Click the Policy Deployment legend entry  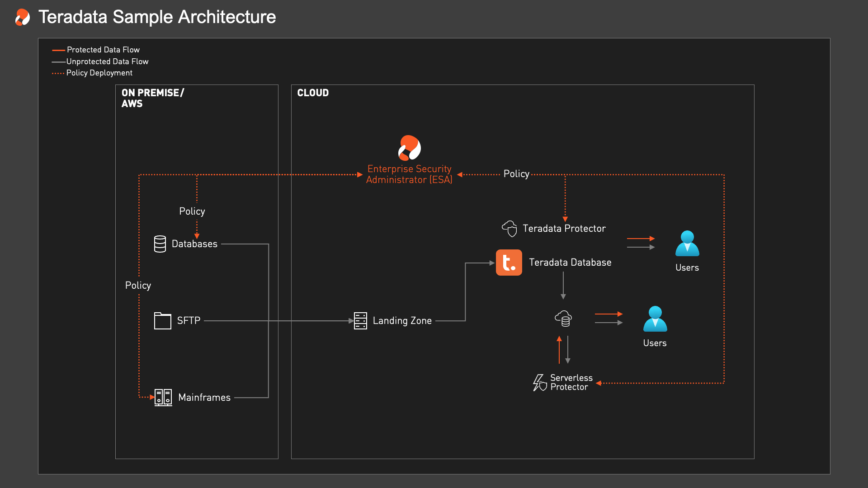(x=99, y=73)
